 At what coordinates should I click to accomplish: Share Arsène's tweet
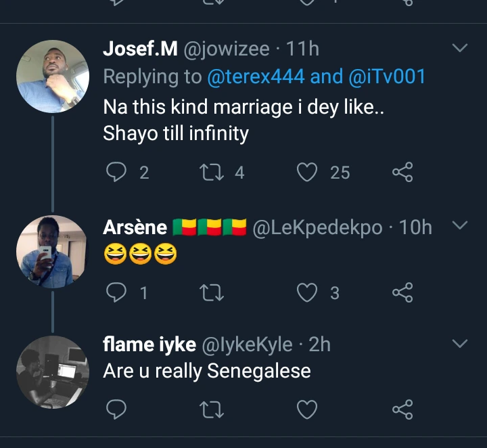402,292
